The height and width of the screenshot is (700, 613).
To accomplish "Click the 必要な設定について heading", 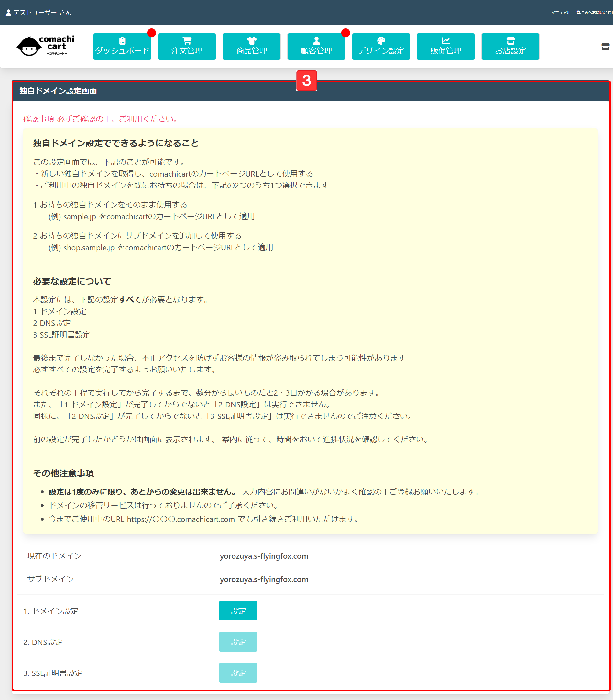I will pyautogui.click(x=72, y=281).
